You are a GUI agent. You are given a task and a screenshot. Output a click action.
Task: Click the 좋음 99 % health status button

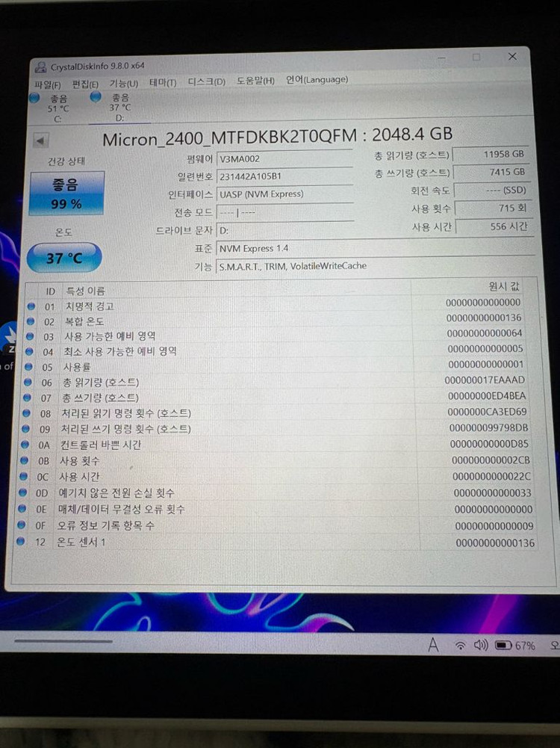tap(66, 194)
